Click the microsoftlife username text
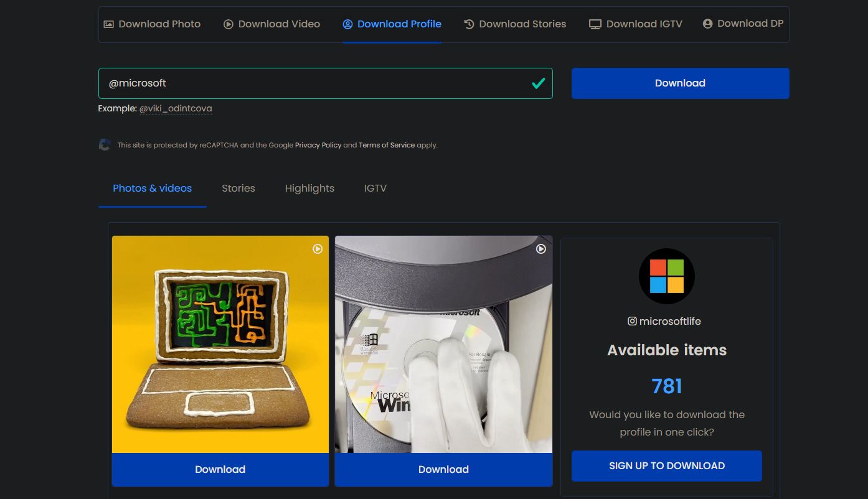This screenshot has width=868, height=499. 670,321
